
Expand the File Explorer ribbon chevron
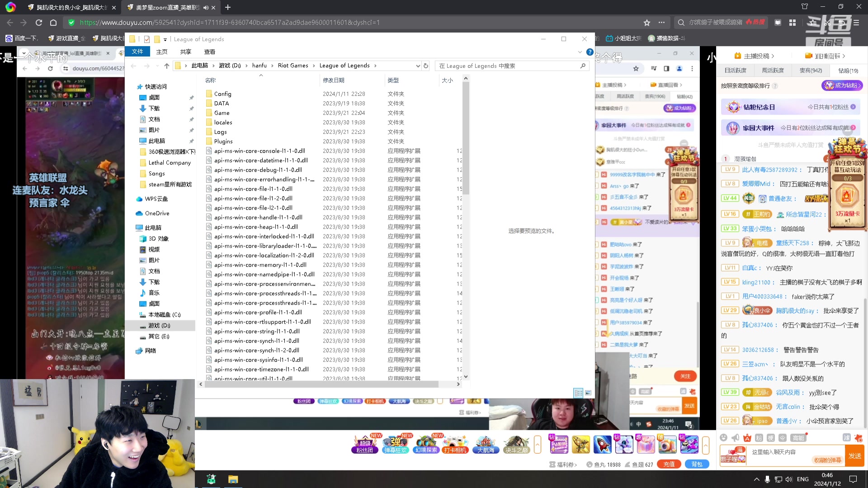tap(580, 52)
